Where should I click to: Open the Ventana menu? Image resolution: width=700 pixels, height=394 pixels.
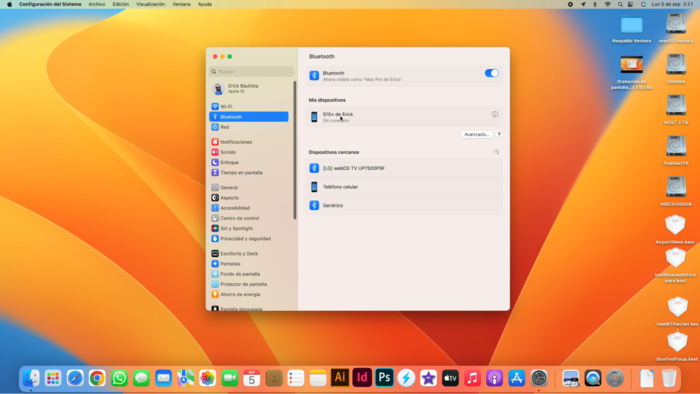coord(181,4)
